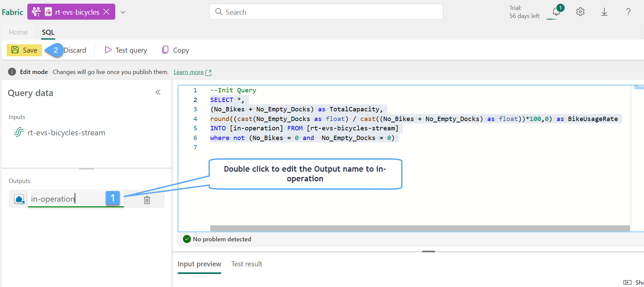Open the help question mark
This screenshot has width=644, height=287.
tap(628, 12)
